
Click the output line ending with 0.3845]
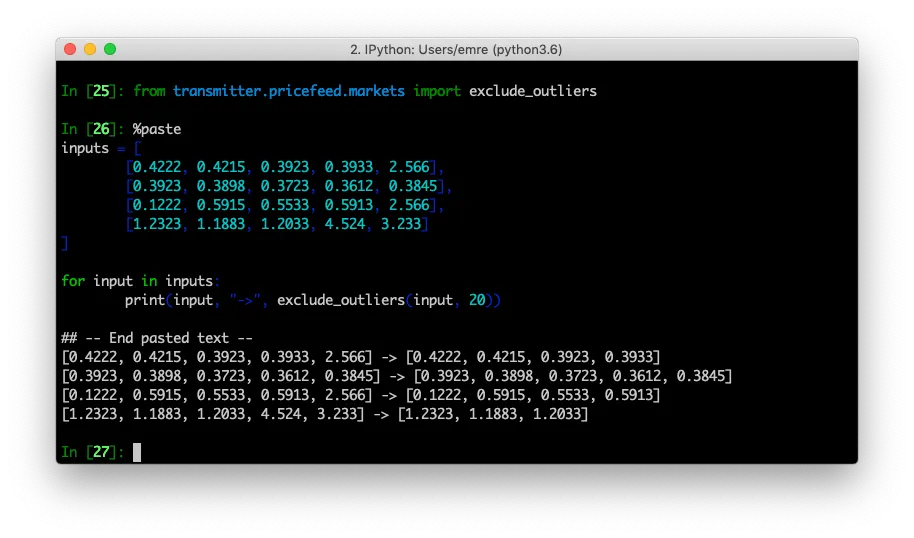tap(396, 376)
